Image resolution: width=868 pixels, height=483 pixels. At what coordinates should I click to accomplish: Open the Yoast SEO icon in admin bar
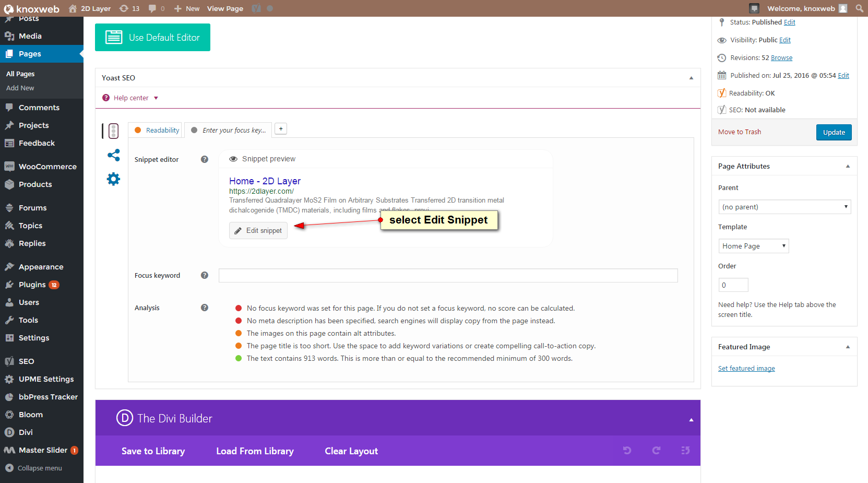tap(256, 8)
